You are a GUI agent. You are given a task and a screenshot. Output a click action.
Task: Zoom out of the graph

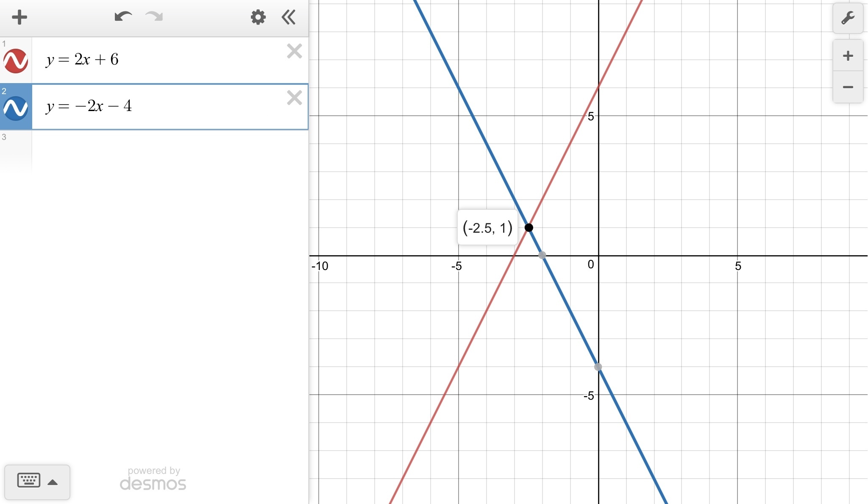click(848, 87)
